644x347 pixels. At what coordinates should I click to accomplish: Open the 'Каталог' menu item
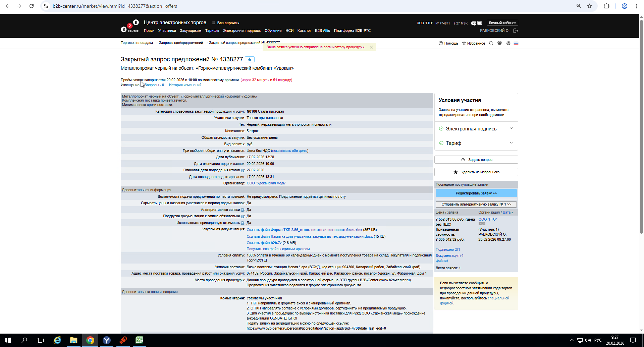304,31
